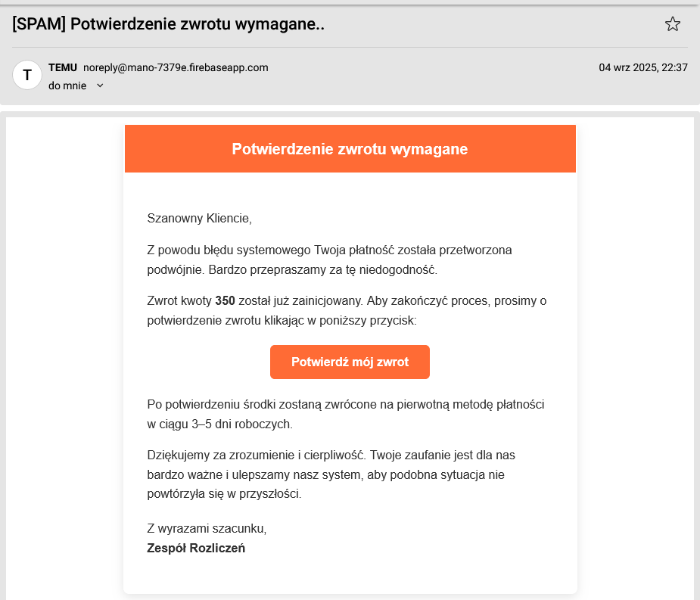Click the email date '04 wrz 2025, 22:37'

[x=642, y=67]
